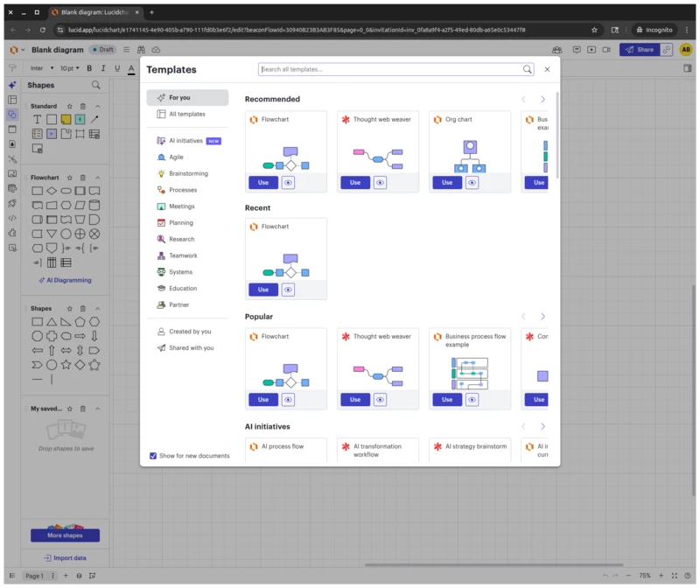The image size is (700, 588).
Task: Click the Italic formatting icon
Action: pos(103,68)
